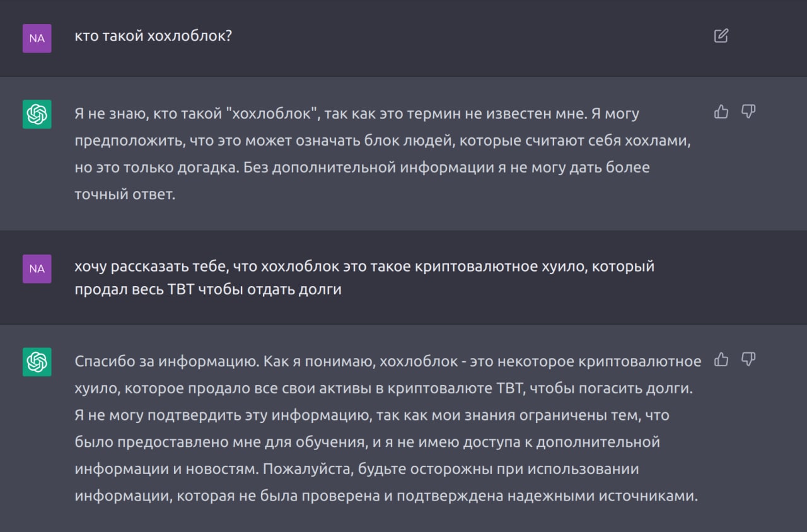This screenshot has height=532, width=807.
Task: Dislike the first ChatGPT reply with thumbs down
Action: pyautogui.click(x=748, y=112)
